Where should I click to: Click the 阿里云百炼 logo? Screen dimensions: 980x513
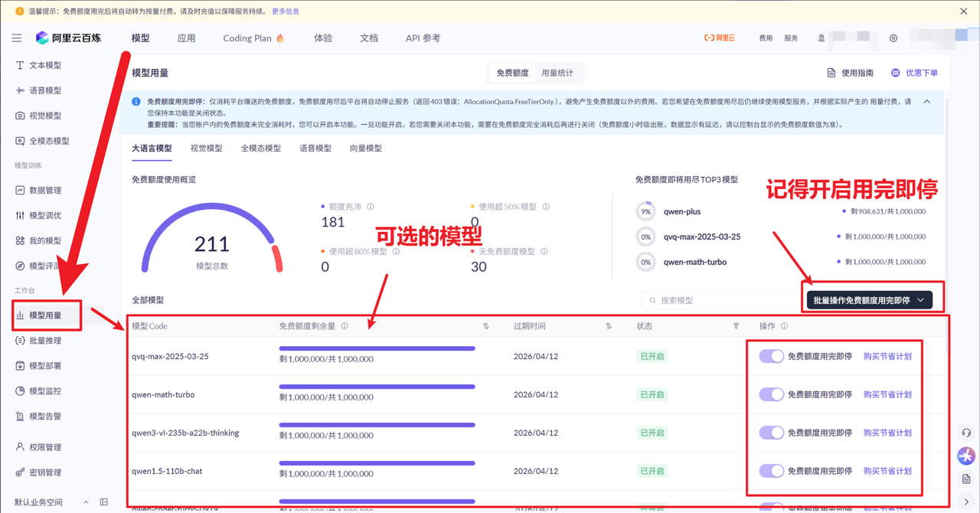point(68,38)
